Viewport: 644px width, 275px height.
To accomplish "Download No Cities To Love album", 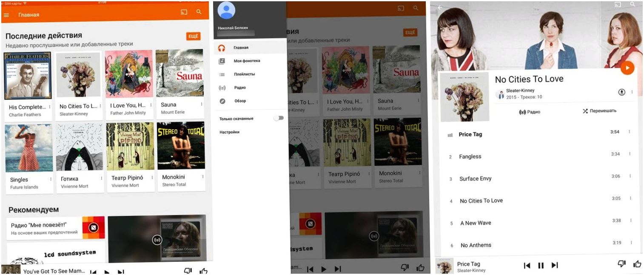I will (x=621, y=92).
